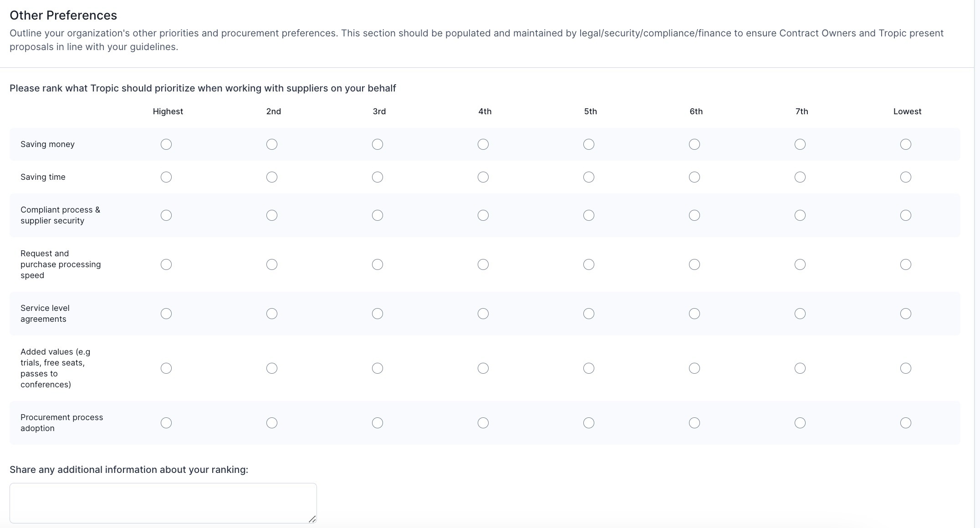Rank Compliant process & supplier security as 3rd
The image size is (980, 528).
tap(378, 215)
